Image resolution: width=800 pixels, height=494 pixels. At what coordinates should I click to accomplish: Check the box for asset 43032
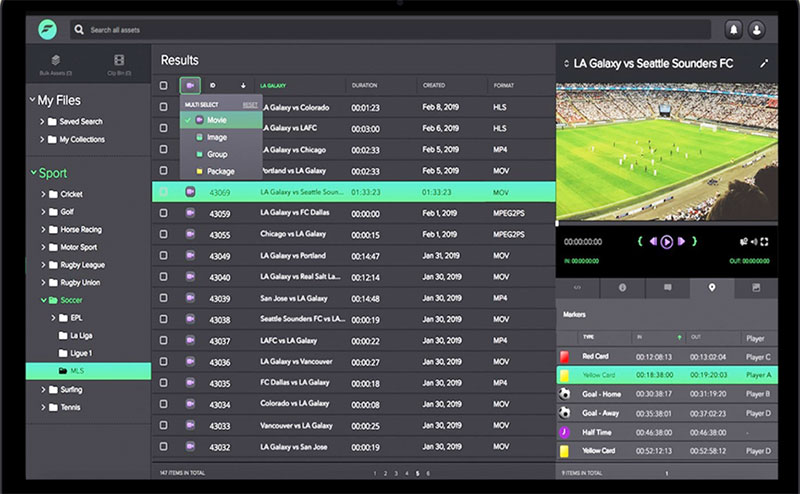[164, 447]
